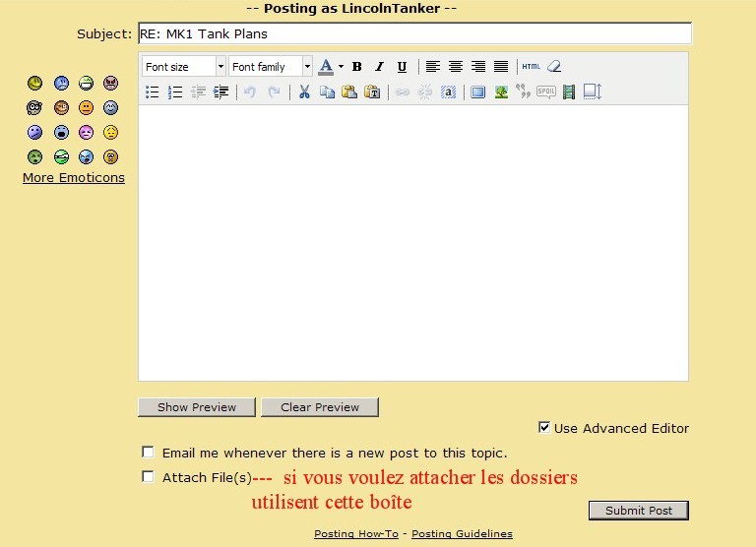Screen dimensions: 756x547
Task: Enable email notification for new posts
Action: tap(149, 453)
